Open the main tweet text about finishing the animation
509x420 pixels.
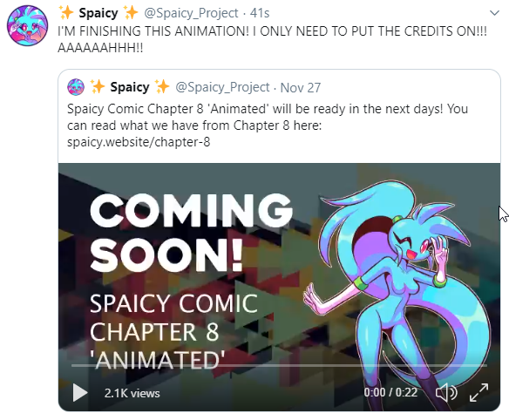point(272,39)
